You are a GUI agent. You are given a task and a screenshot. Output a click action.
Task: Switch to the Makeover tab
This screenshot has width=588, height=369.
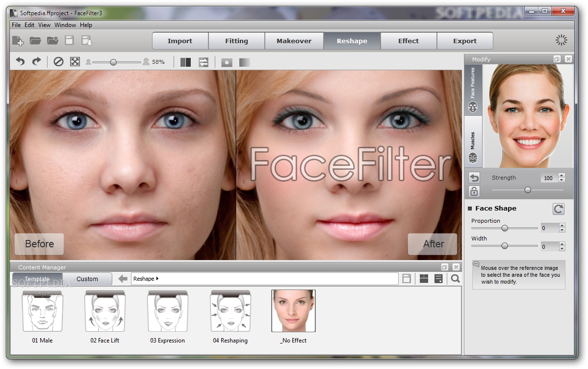pyautogui.click(x=294, y=41)
